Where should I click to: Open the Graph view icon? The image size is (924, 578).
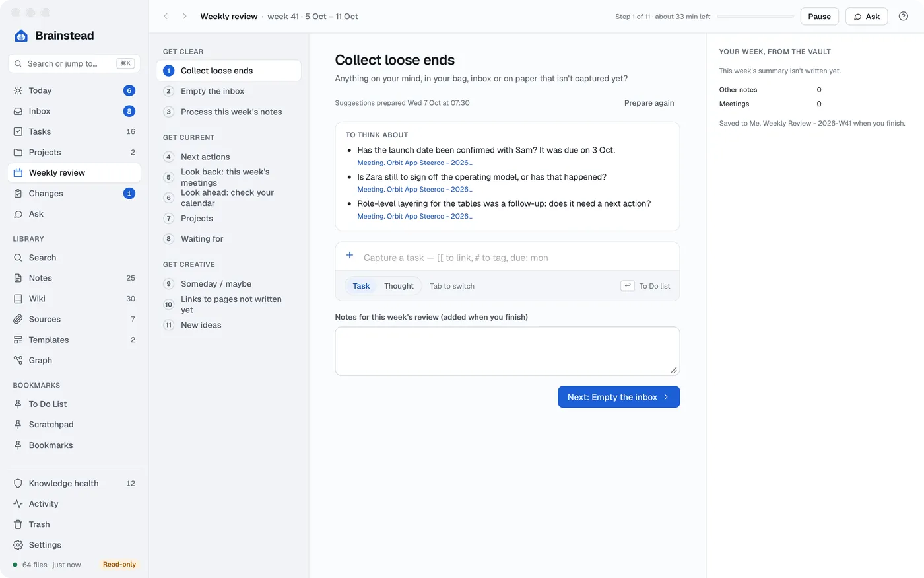click(18, 360)
